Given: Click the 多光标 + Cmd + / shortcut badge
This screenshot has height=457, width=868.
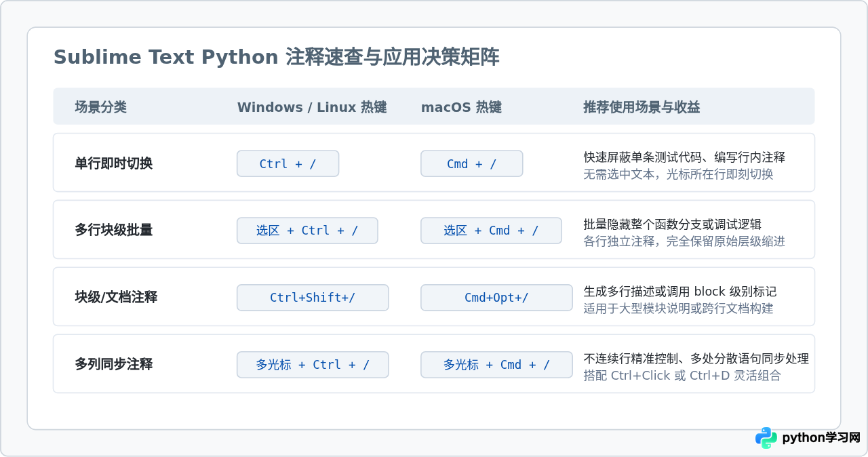Looking at the screenshot, I should (x=496, y=365).
